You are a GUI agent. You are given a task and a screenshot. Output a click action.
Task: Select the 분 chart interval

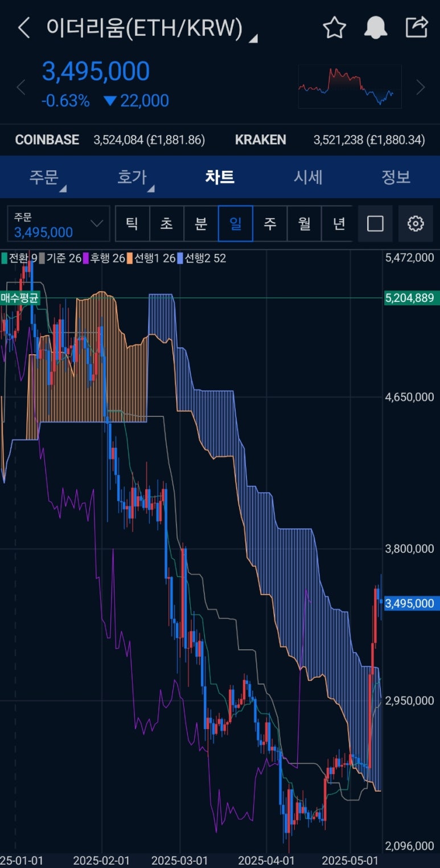coord(201,224)
